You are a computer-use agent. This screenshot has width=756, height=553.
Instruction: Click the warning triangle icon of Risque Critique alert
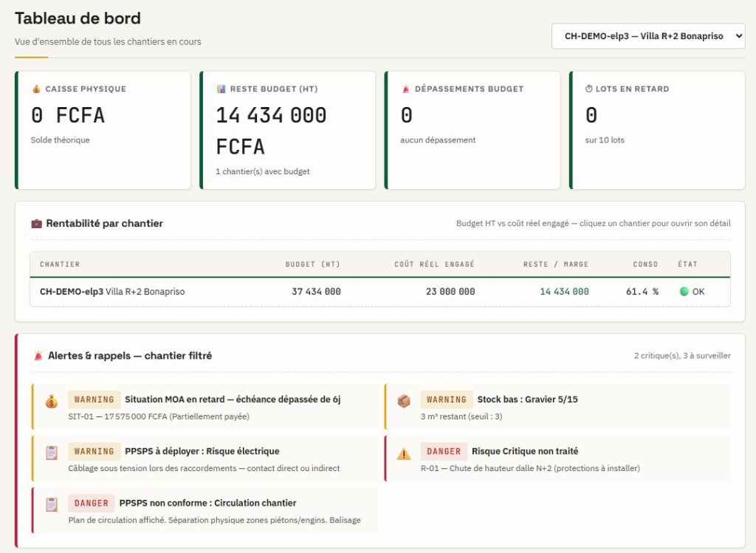[x=404, y=453]
